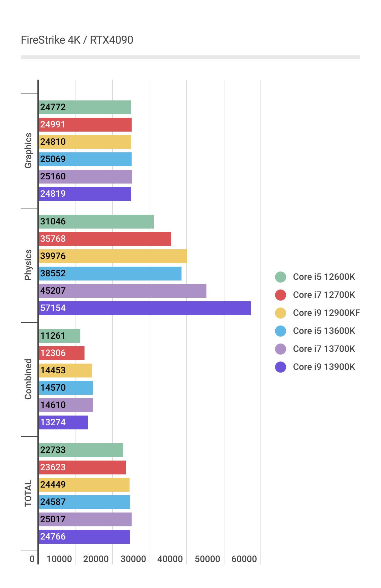The width and height of the screenshot is (381, 588).
Task: Click the Core i5 13600K blue legend dot
Action: (x=281, y=331)
